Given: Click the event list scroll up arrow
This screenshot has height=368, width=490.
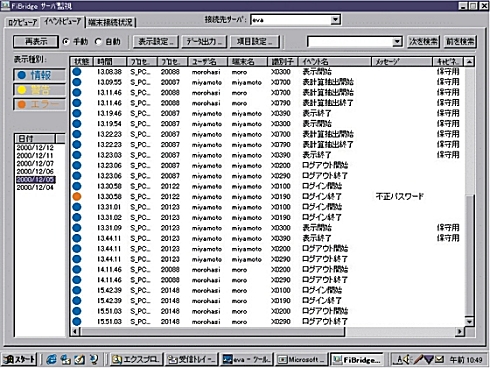Looking at the screenshot, I should coord(469,62).
